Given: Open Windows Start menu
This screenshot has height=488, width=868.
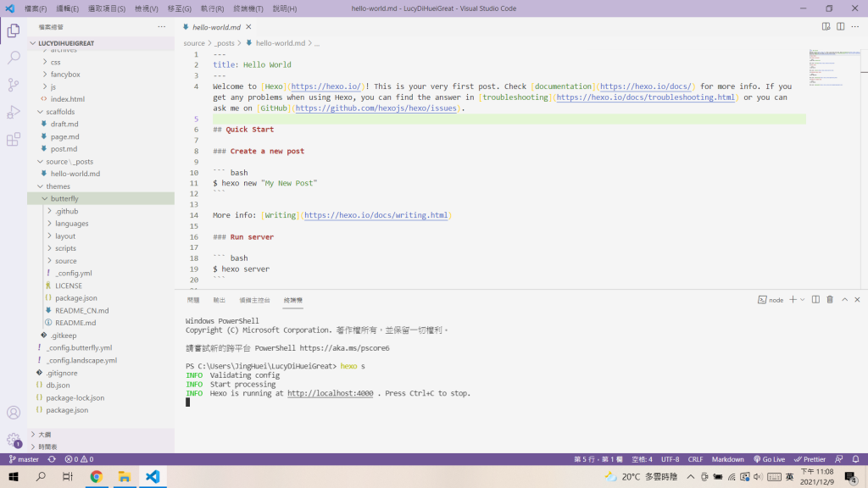Looking at the screenshot, I should tap(14, 476).
